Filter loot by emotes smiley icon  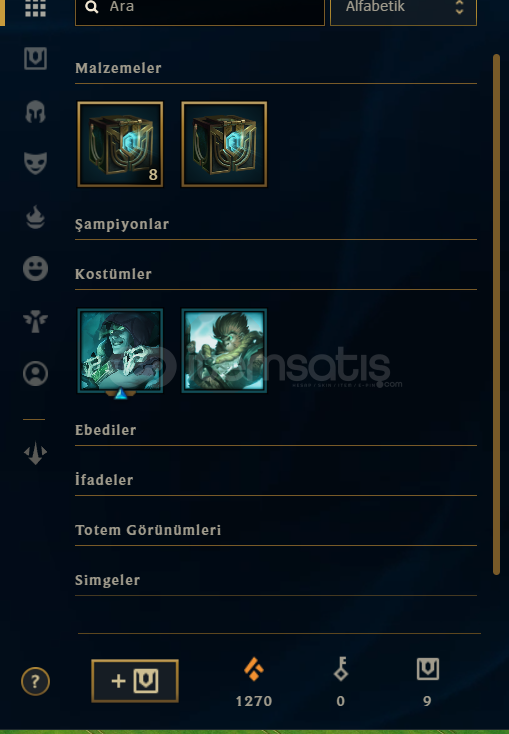[x=36, y=269]
